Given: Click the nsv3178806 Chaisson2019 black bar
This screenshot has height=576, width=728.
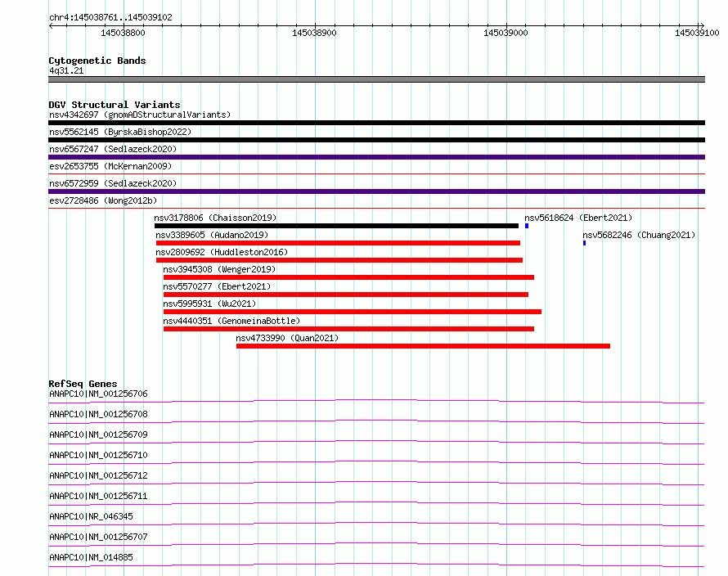Looking at the screenshot, I should (337, 226).
